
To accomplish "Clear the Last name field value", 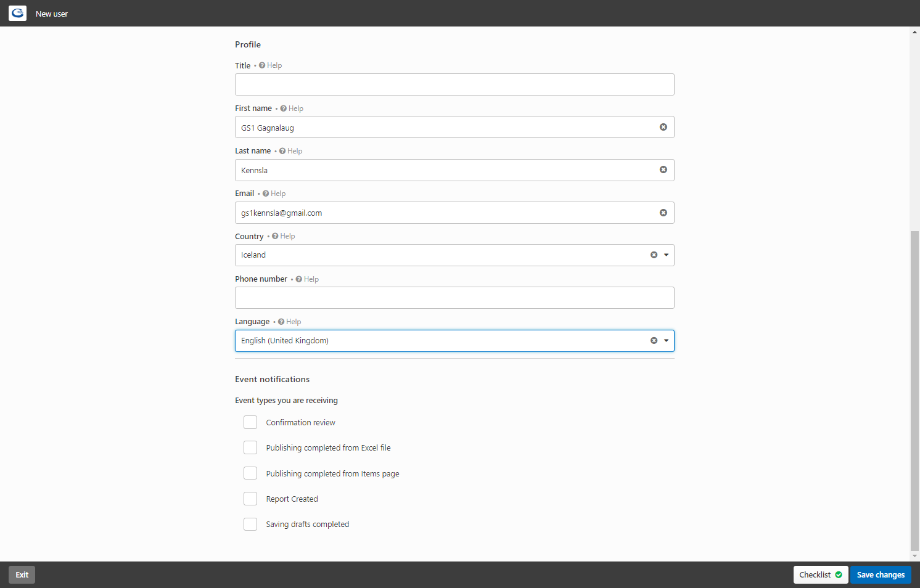I will point(663,169).
